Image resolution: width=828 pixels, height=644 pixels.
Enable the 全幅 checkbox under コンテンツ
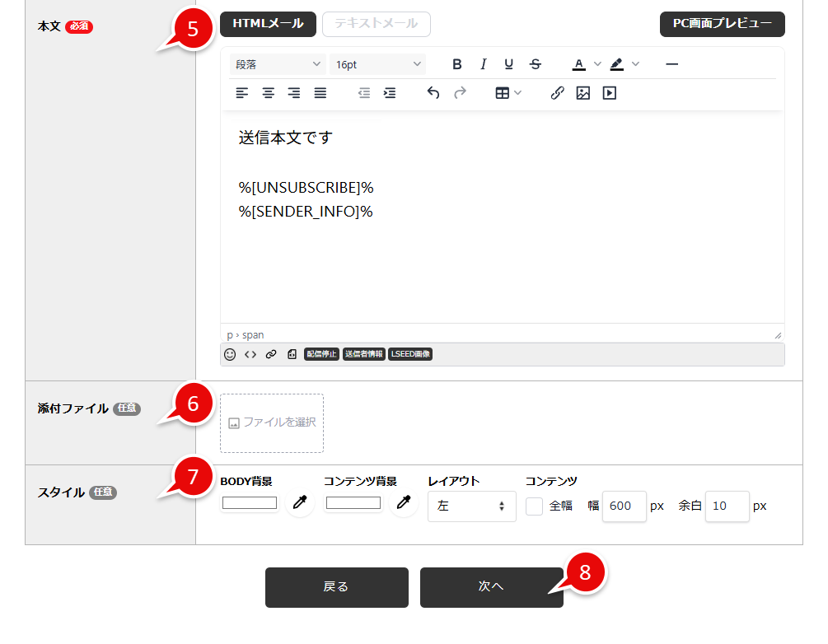[533, 506]
